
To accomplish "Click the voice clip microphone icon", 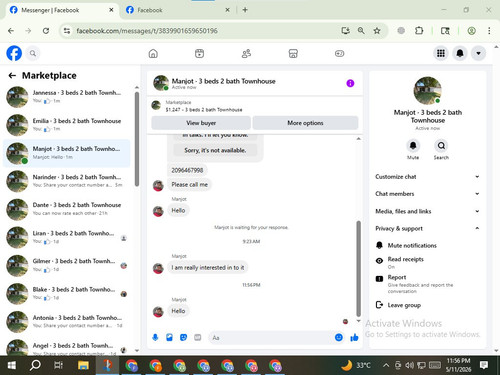I will click(x=155, y=338).
